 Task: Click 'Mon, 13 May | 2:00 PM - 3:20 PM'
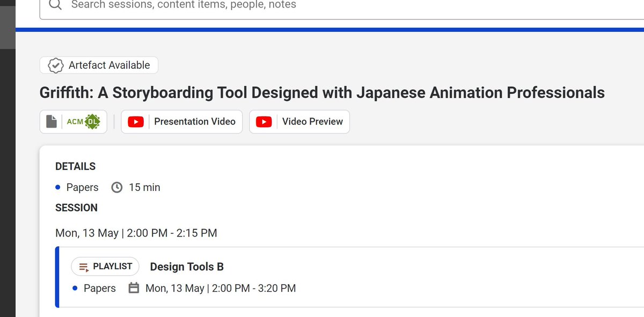[x=221, y=289]
